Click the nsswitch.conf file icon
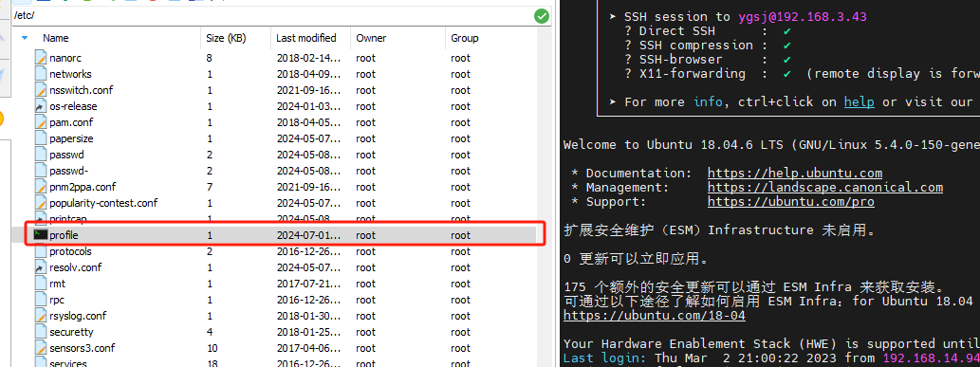This screenshot has width=980, height=367. 41,91
